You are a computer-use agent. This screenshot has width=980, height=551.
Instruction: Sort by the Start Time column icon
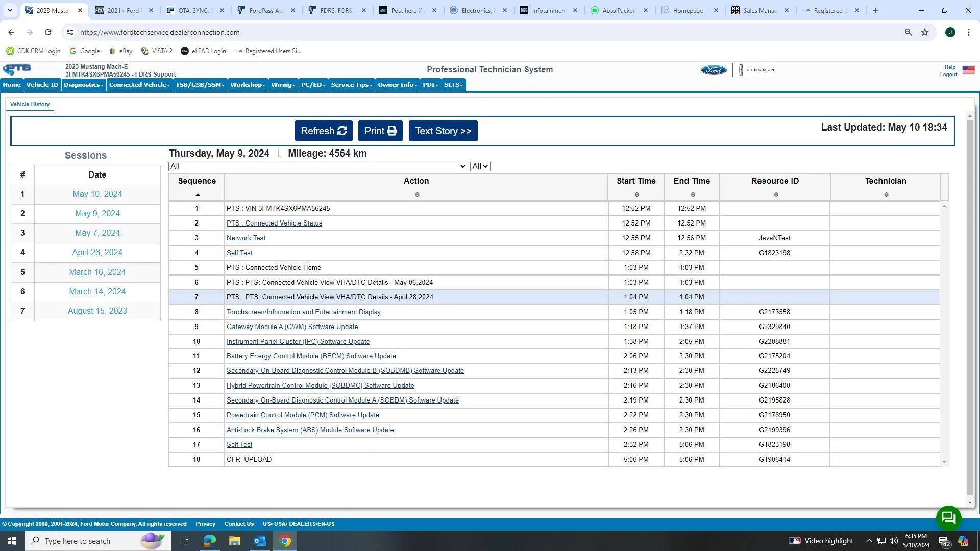point(636,195)
